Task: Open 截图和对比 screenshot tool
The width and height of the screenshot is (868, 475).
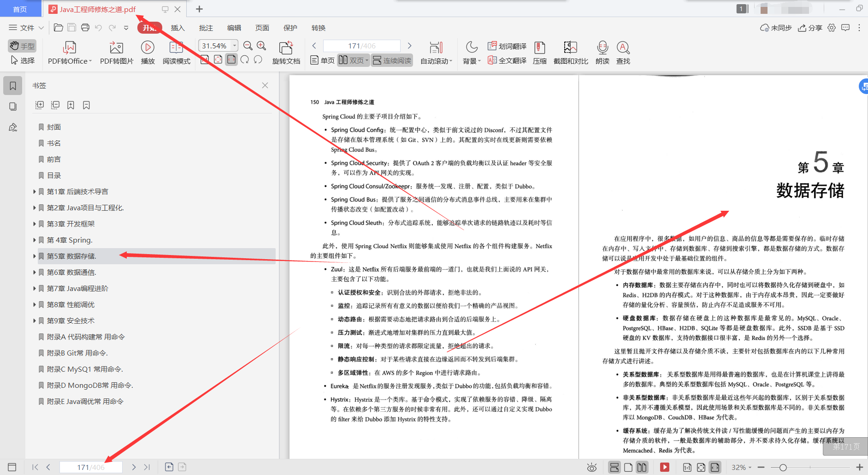Action: click(x=571, y=53)
